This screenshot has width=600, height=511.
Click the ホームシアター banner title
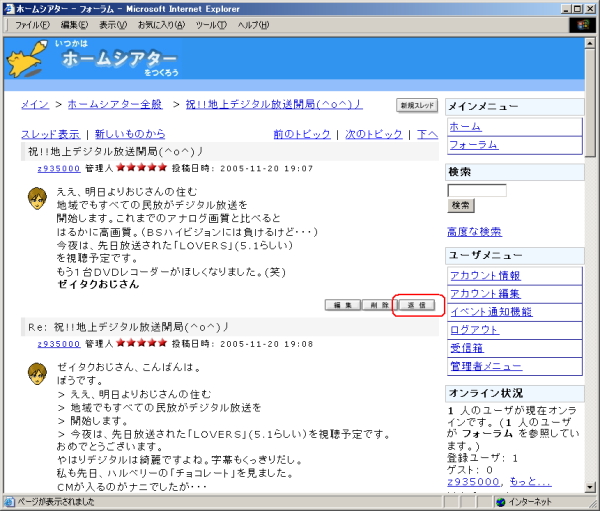pyautogui.click(x=119, y=59)
